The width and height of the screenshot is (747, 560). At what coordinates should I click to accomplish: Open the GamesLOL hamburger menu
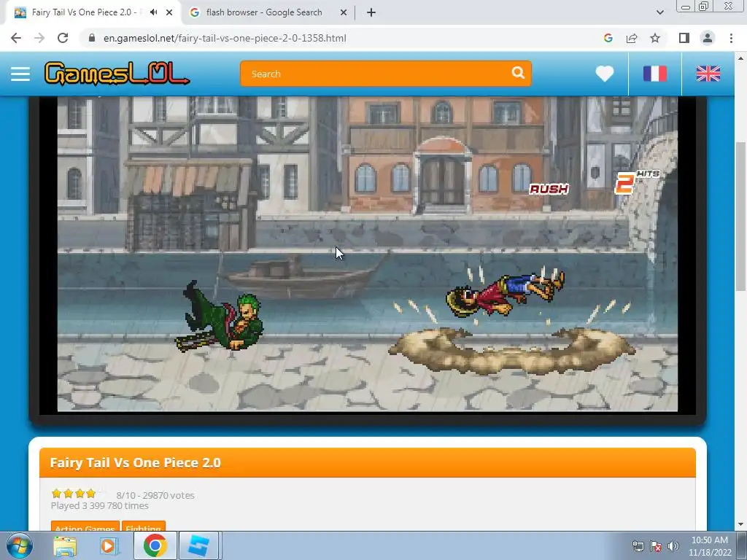click(20, 74)
